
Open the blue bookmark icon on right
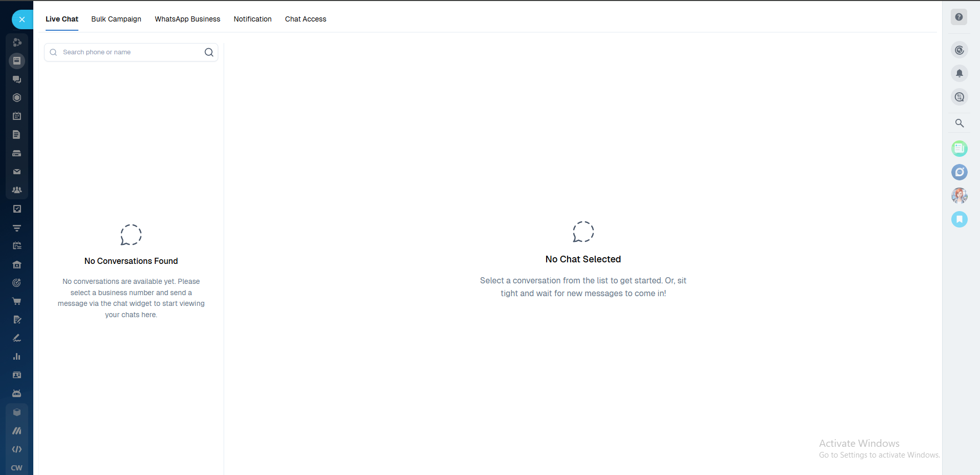click(960, 219)
